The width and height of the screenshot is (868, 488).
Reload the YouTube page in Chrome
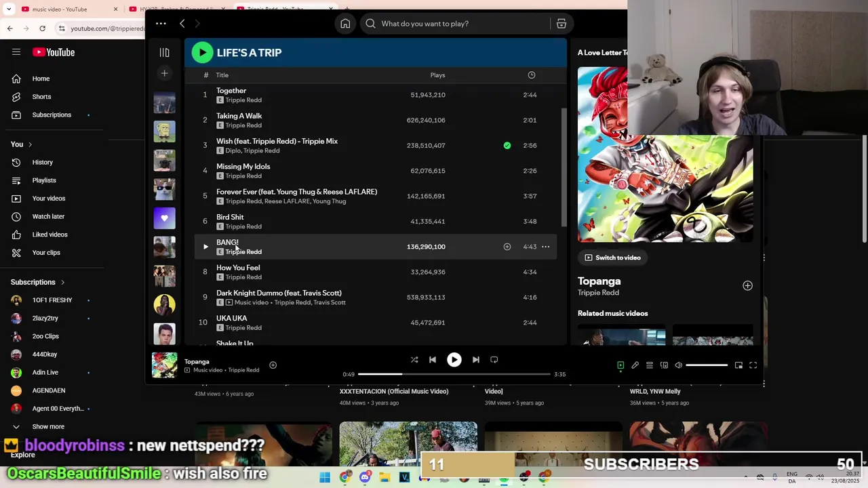point(42,28)
